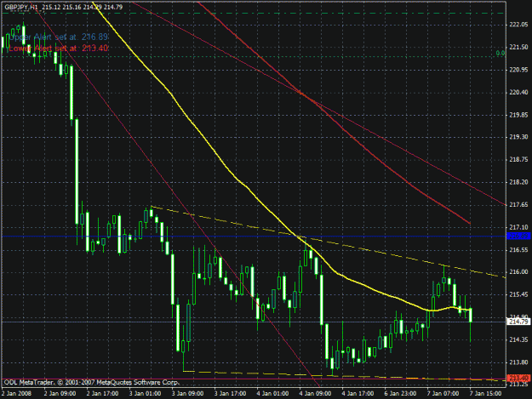Click the 218.75 price axis label
The width and height of the screenshot is (532, 399).
(518, 160)
